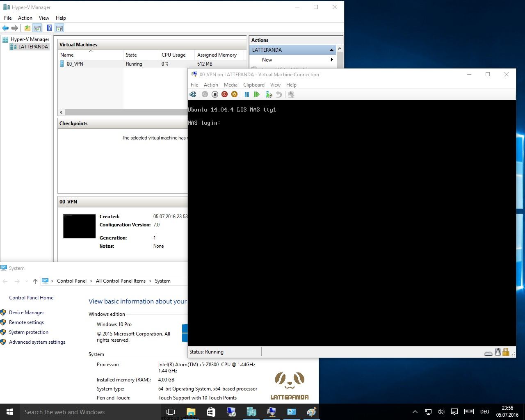Image resolution: width=525 pixels, height=420 pixels.
Task: Click the orange Save VM state icon
Action: click(234, 94)
